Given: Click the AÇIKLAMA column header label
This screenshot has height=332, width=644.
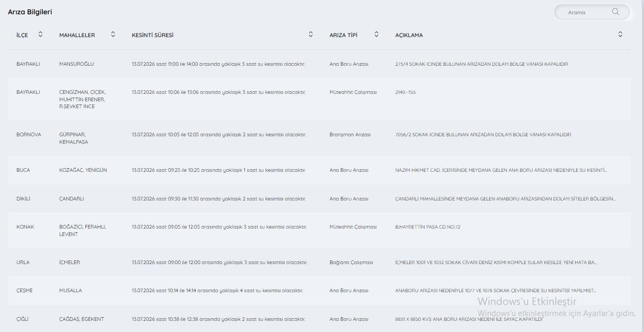Looking at the screenshot, I should tap(409, 35).
